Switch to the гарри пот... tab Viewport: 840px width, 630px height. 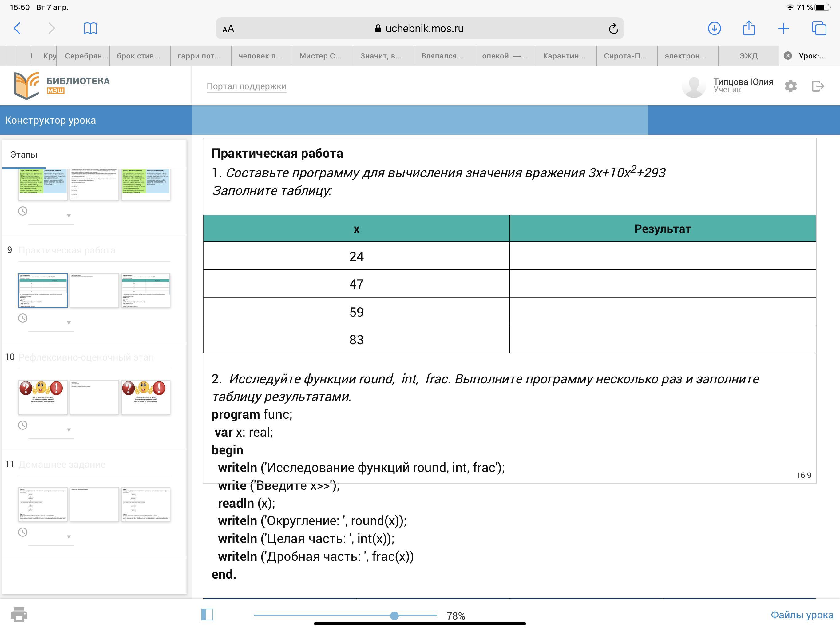(x=200, y=56)
